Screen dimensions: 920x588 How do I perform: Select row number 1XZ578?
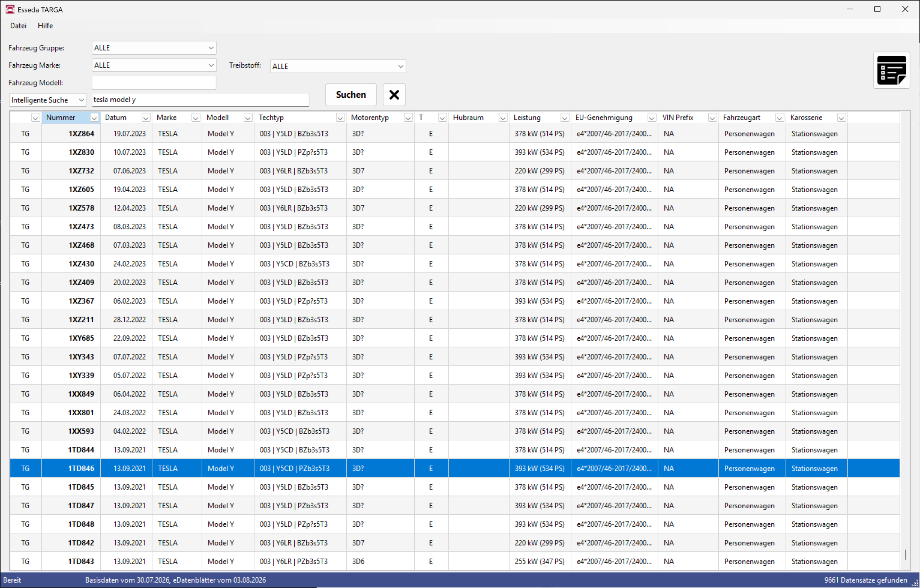tap(455, 208)
